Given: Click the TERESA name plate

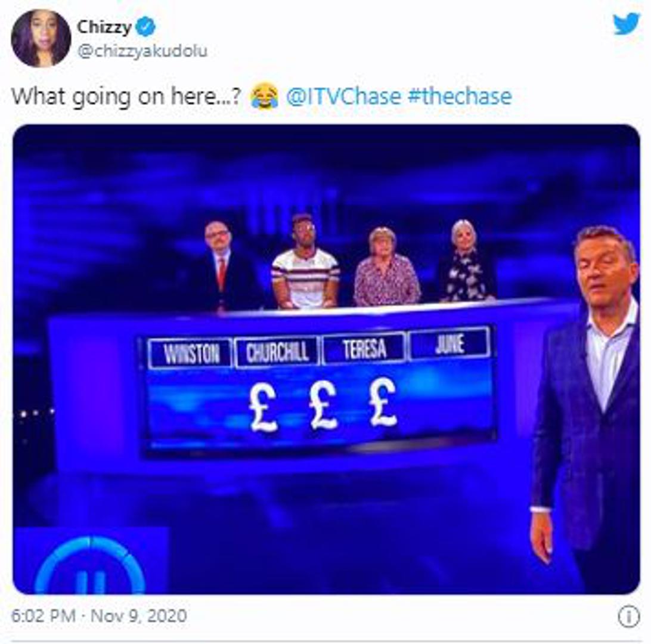Looking at the screenshot, I should pyautogui.click(x=364, y=348).
